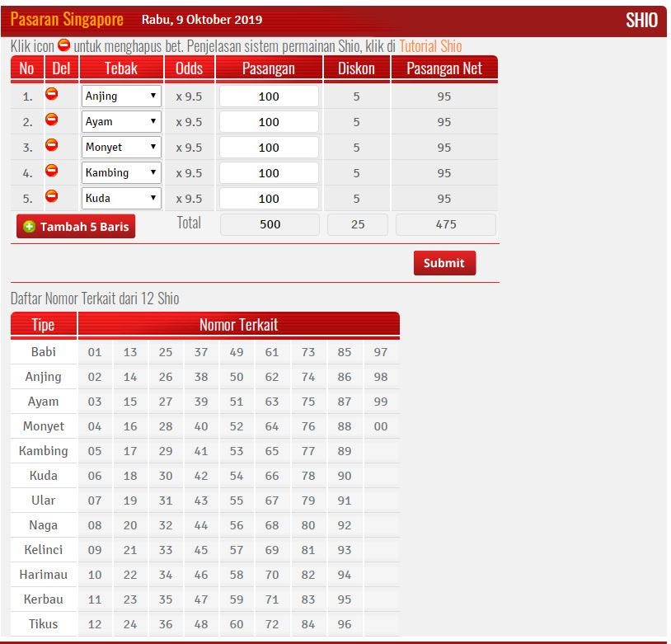Open the Monyet selection dropdown

(x=121, y=148)
